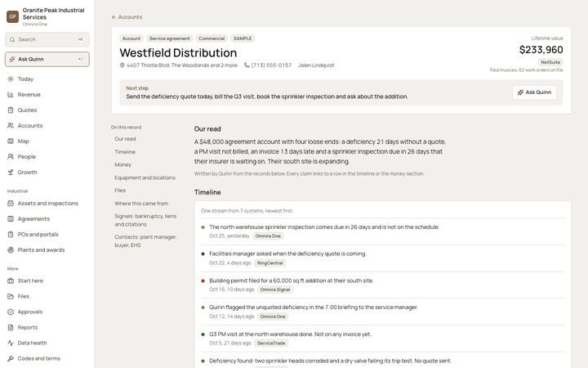Viewport: 588px width, 368px height.
Task: Click the Ask Quinn button in Next step
Action: click(534, 92)
